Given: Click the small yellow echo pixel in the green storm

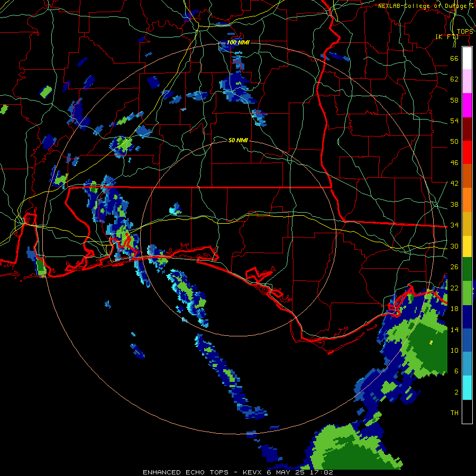Looking at the screenshot, I should coord(431,343).
